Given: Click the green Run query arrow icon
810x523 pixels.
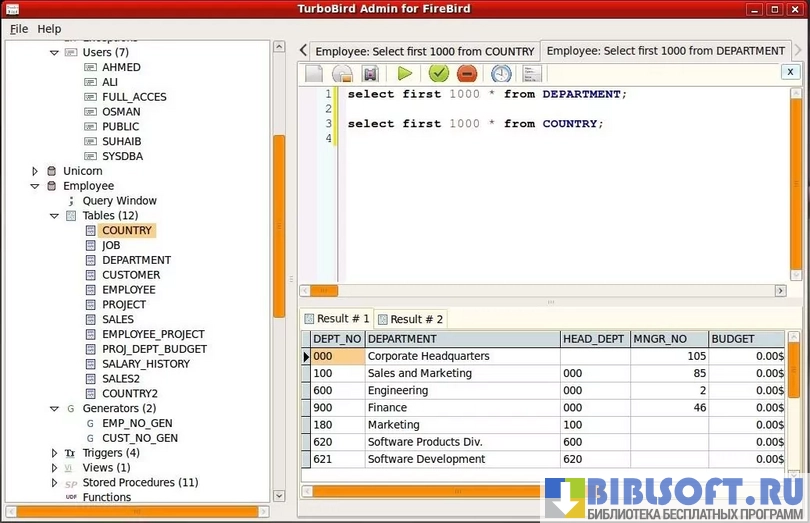Looking at the screenshot, I should [404, 73].
